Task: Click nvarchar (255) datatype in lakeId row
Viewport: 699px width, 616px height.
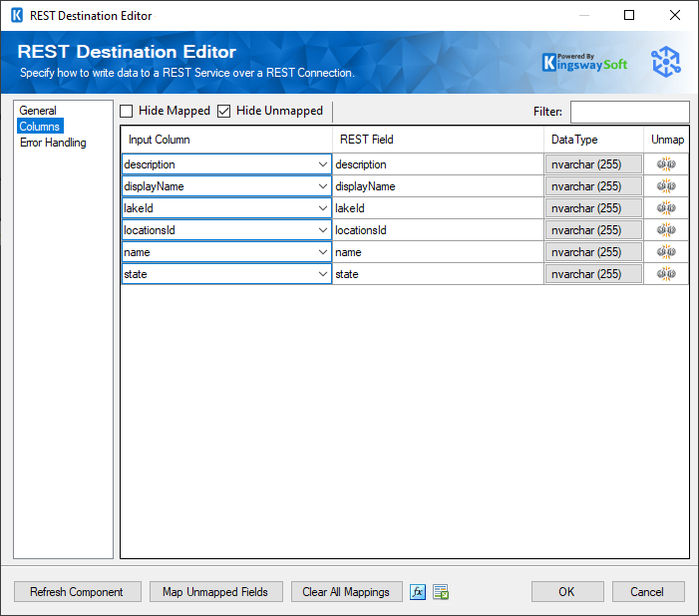Action: point(593,207)
